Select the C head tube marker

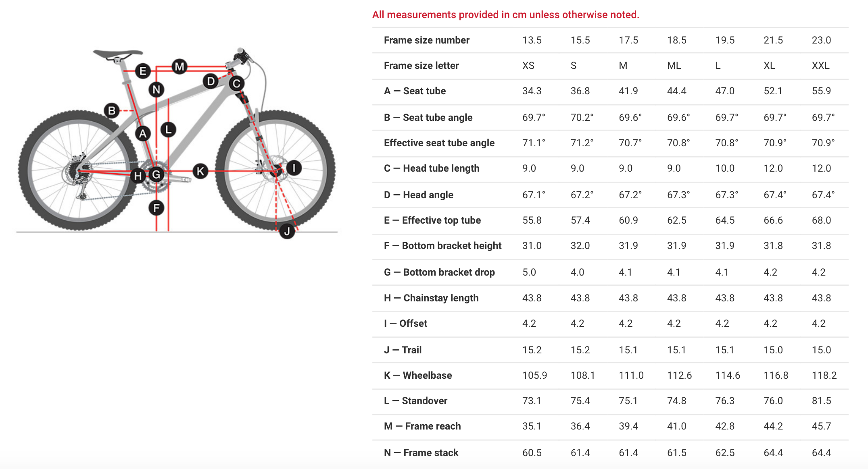coord(236,83)
